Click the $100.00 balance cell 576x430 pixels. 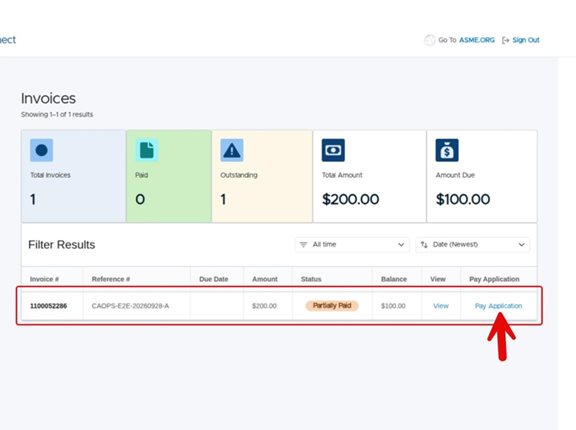point(393,306)
